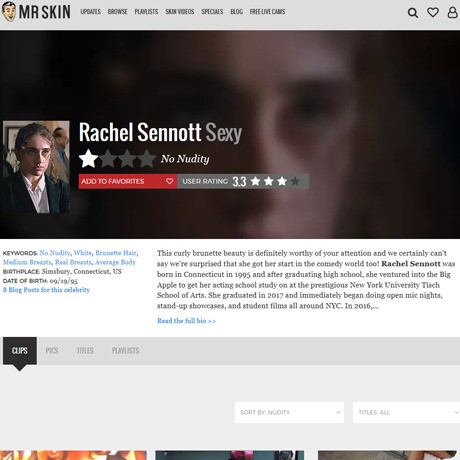
Task: Switch to the Playlists tab below bio
Action: [x=125, y=351]
